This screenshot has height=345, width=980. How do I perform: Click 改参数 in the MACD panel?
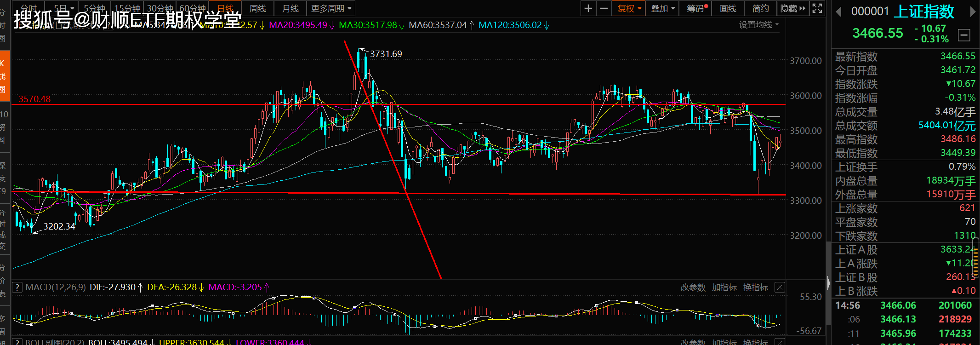click(693, 287)
